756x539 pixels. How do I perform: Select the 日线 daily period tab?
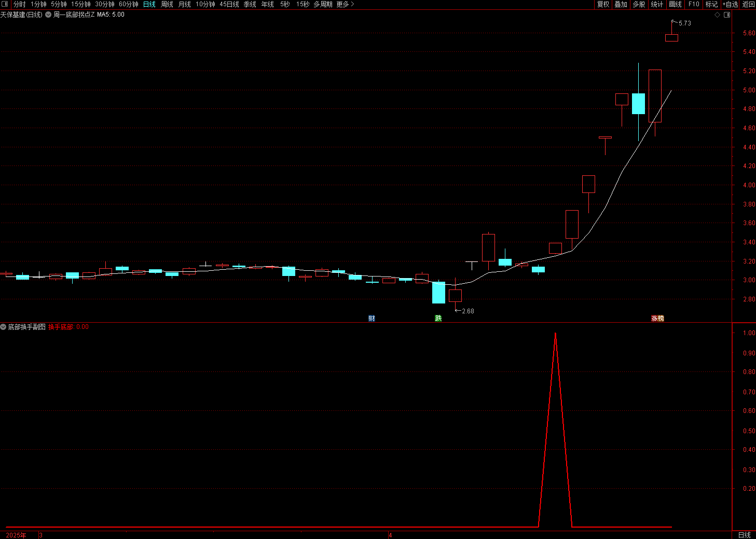(149, 4)
